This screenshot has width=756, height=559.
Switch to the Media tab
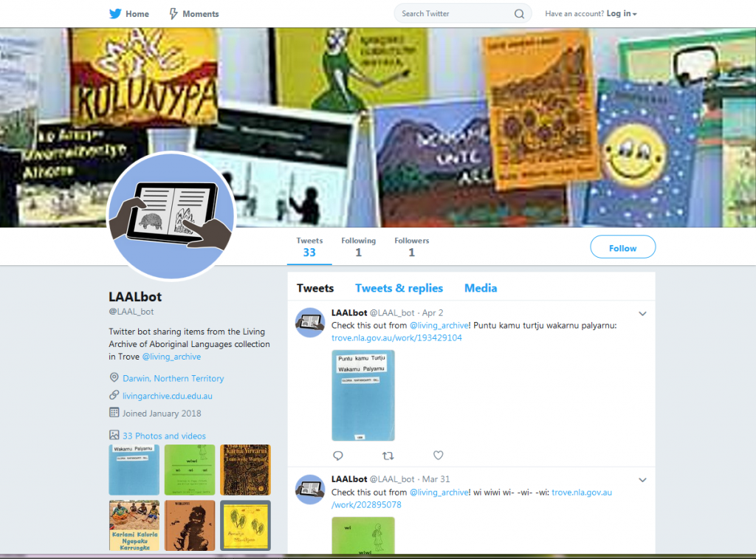click(480, 288)
